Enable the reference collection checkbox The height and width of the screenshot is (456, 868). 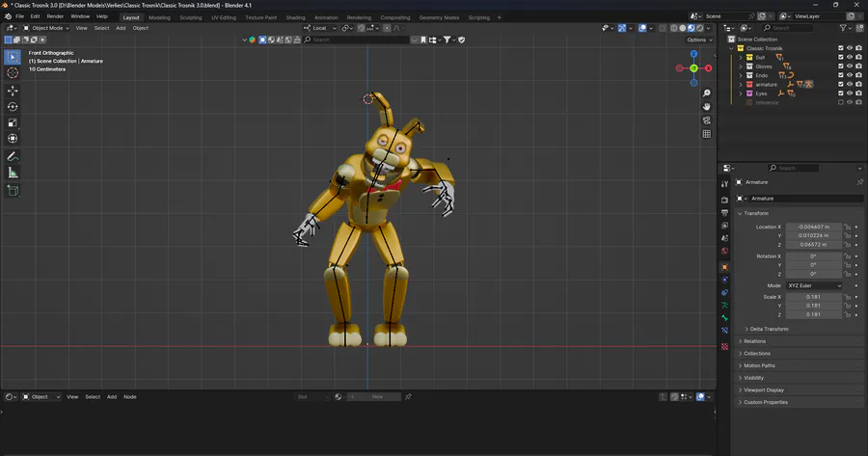pos(840,102)
